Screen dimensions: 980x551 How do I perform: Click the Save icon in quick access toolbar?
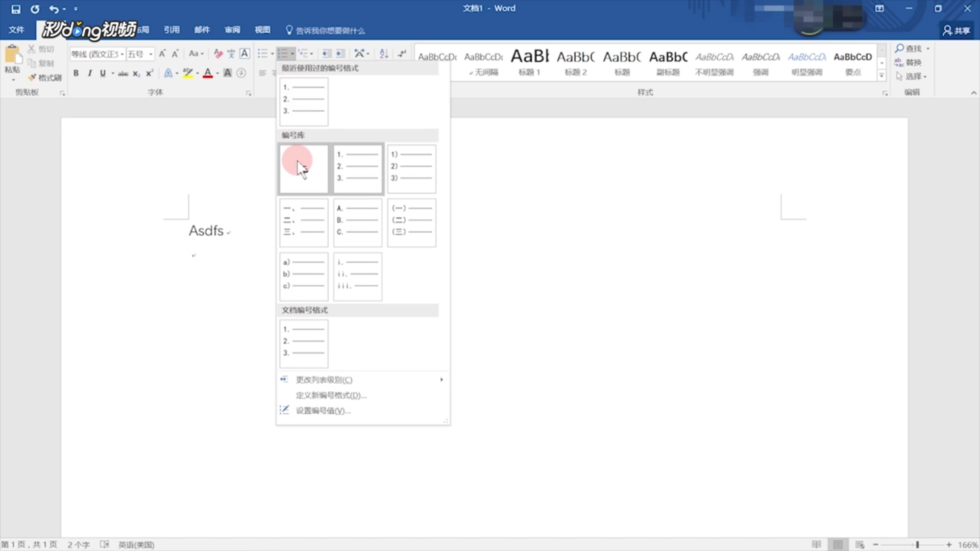point(16,9)
